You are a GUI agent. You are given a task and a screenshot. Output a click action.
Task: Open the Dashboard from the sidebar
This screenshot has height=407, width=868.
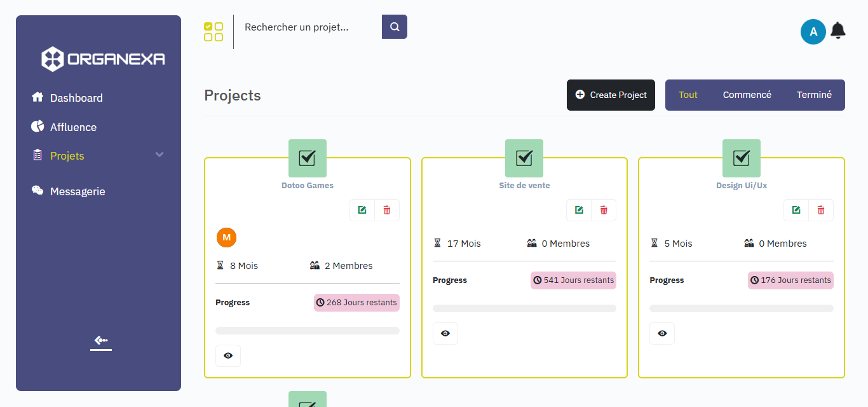tap(76, 97)
